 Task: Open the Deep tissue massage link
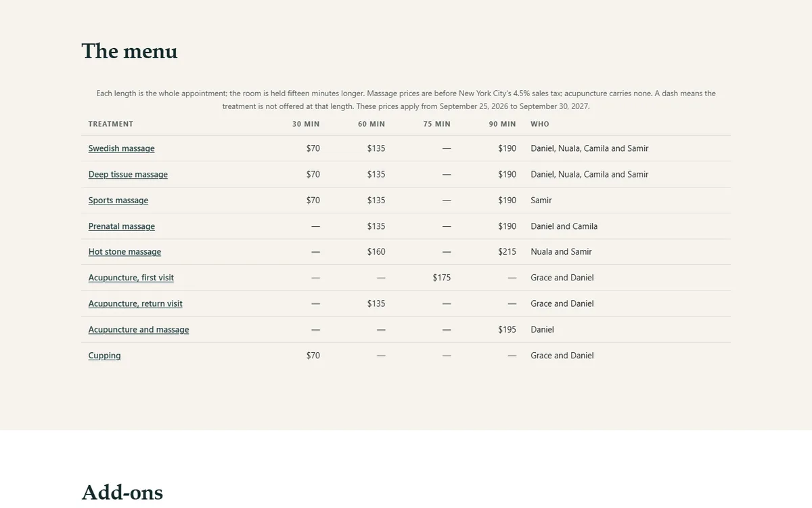(128, 174)
